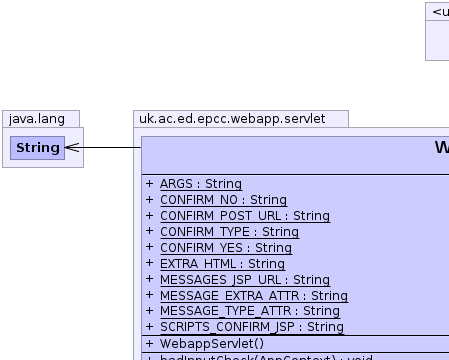This screenshot has width=449, height=360.
Task: Select the String class box
Action: pyautogui.click(x=37, y=148)
